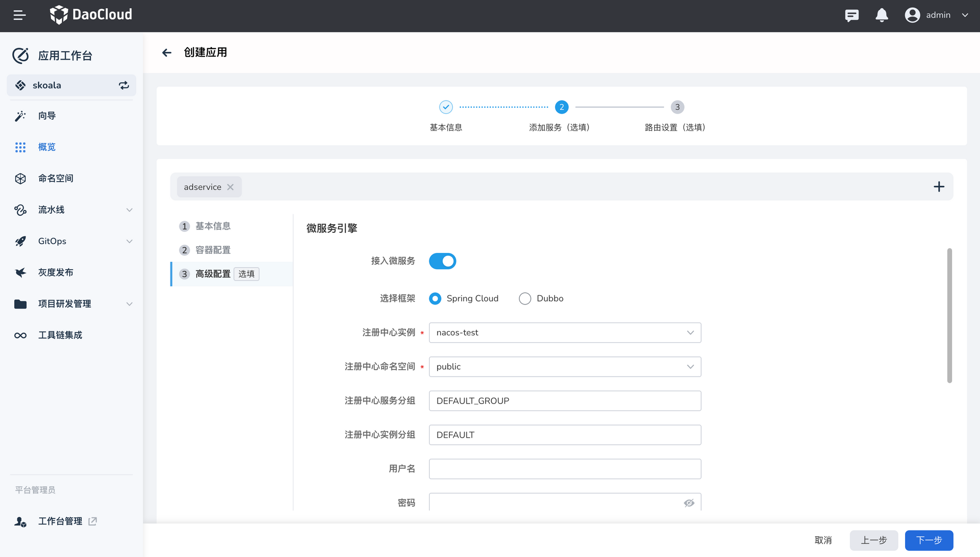Toggle the 接入微服务 switch
This screenshot has width=980, height=557.
click(442, 261)
